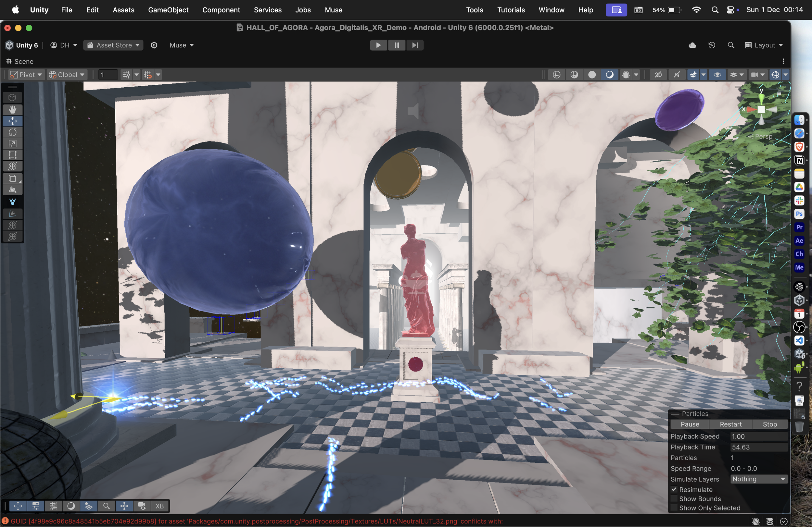
Task: Toggle 2D scene view mode
Action: tap(658, 75)
